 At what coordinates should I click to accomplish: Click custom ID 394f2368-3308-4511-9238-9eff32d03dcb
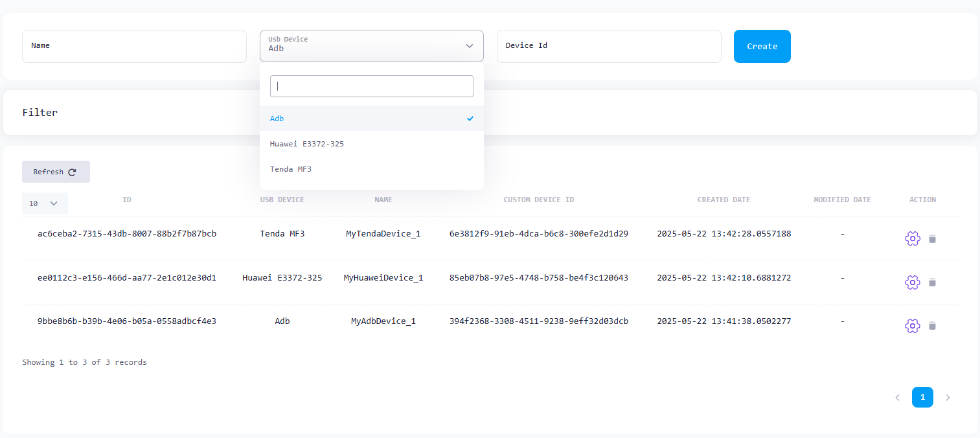(x=539, y=321)
